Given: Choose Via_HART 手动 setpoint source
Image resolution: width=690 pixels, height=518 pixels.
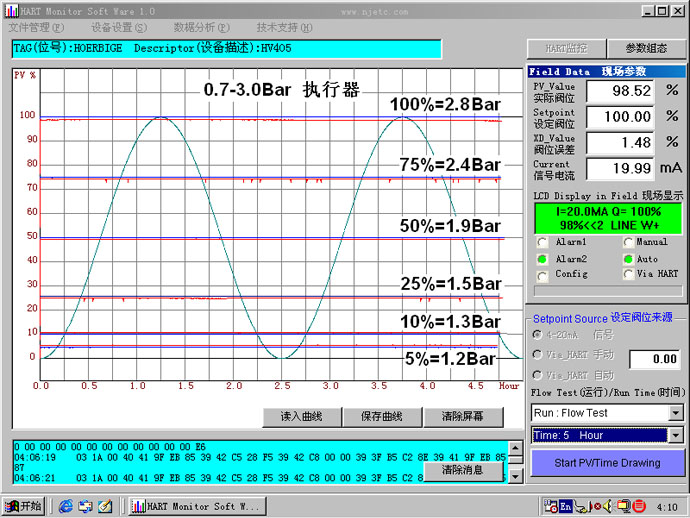Looking at the screenshot, I should (537, 354).
